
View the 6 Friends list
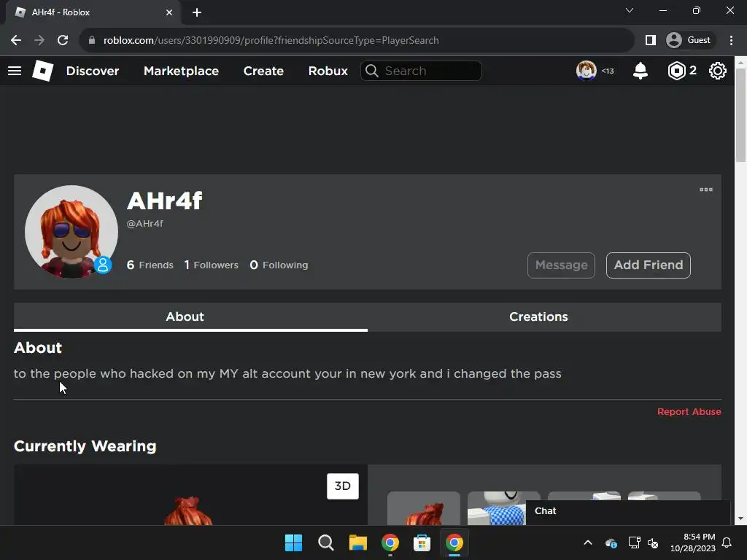150,265
